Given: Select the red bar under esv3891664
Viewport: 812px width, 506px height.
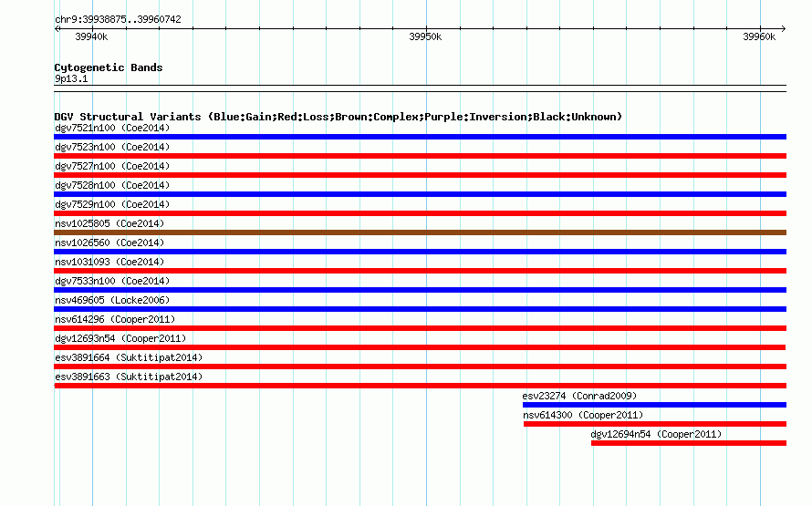Looking at the screenshot, I should pos(420,367).
